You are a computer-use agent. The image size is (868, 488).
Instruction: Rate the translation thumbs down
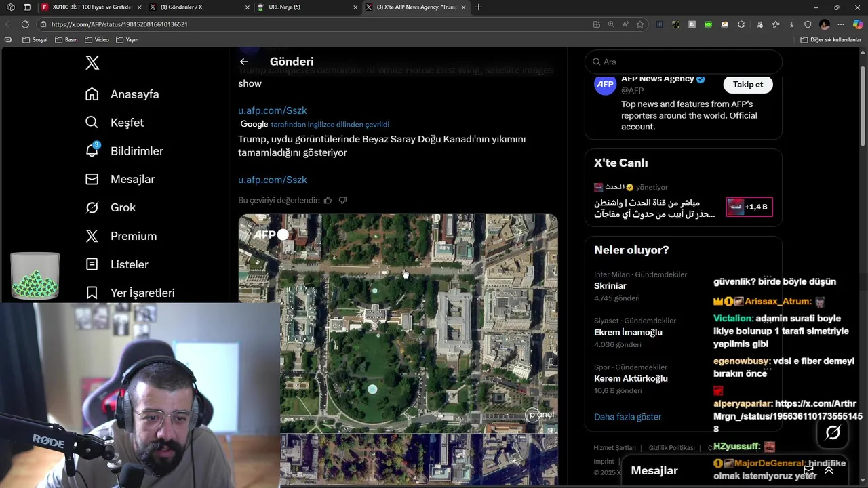[342, 200]
